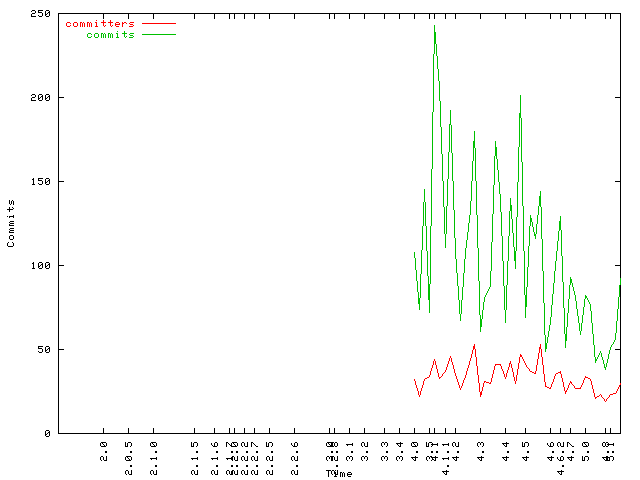Image resolution: width=640 pixels, height=480 pixels.
Task: Click the red committers legend line
Action: [x=159, y=23]
